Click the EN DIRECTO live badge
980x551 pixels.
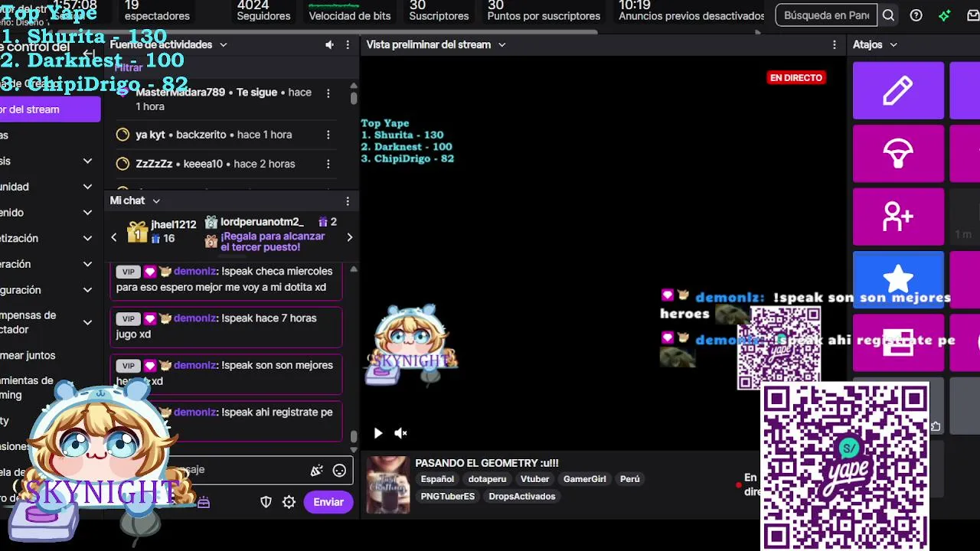[x=796, y=77]
